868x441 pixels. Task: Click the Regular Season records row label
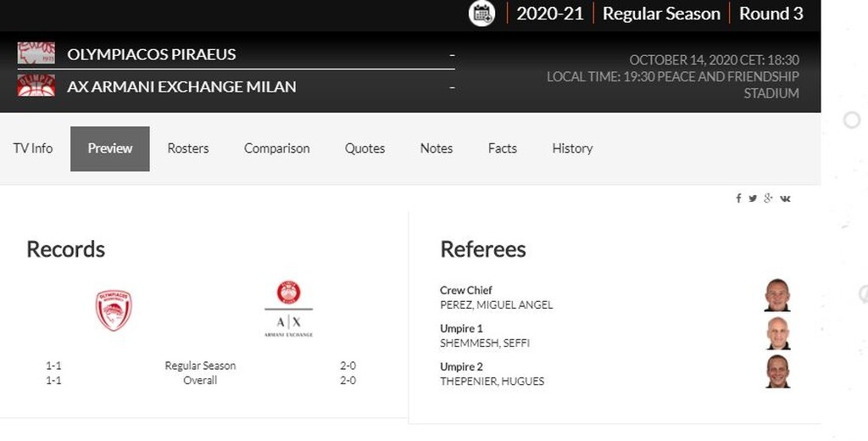click(x=200, y=366)
